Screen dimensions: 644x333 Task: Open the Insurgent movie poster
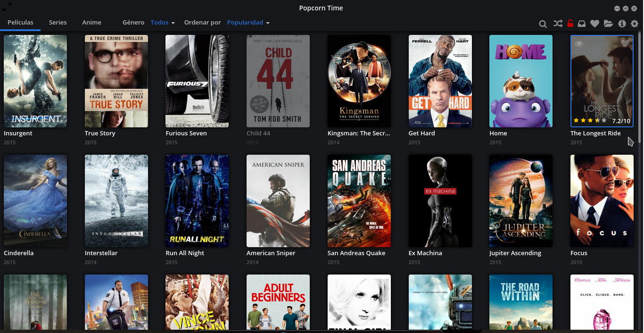(x=35, y=81)
